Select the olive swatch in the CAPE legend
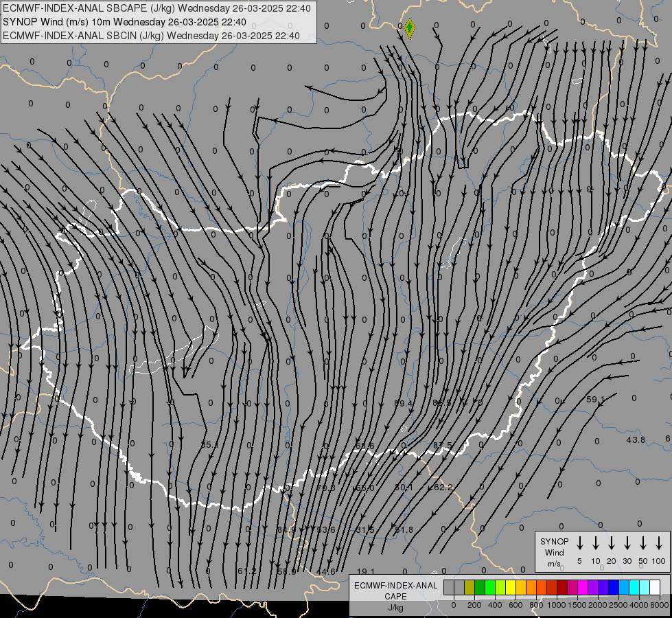The width and height of the screenshot is (672, 618). pos(470,587)
